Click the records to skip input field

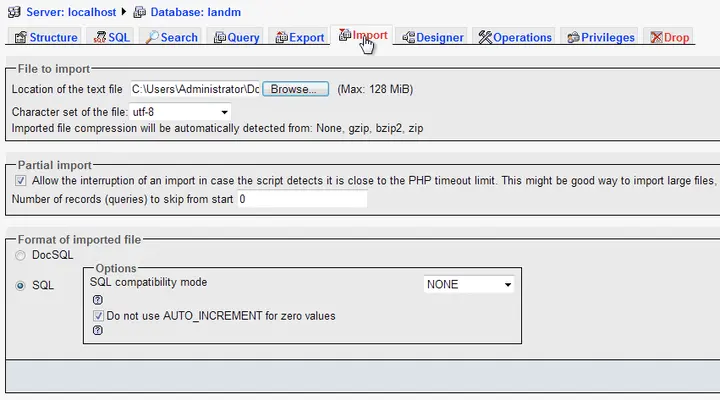302,199
